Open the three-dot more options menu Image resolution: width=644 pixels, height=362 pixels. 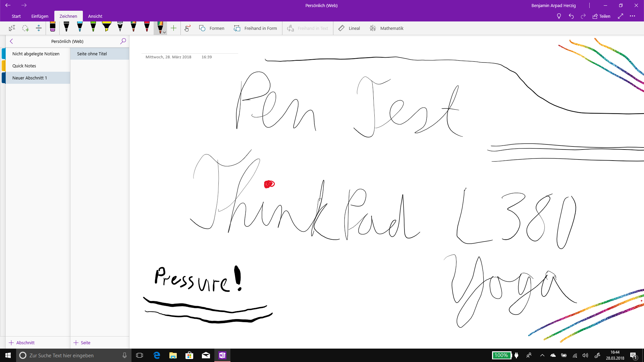coord(632,16)
